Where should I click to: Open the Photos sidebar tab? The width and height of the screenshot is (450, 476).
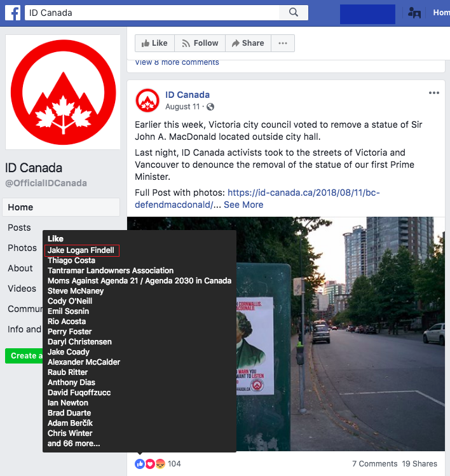point(22,248)
